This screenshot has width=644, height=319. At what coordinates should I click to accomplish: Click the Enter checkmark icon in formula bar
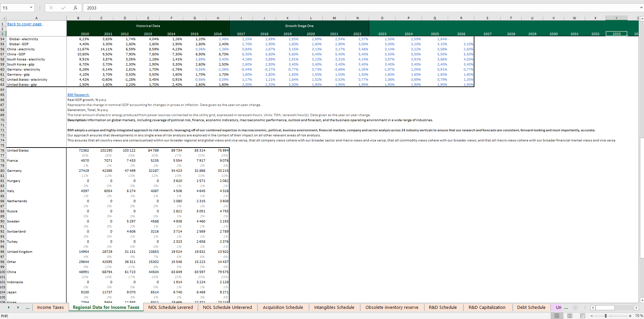click(63, 8)
